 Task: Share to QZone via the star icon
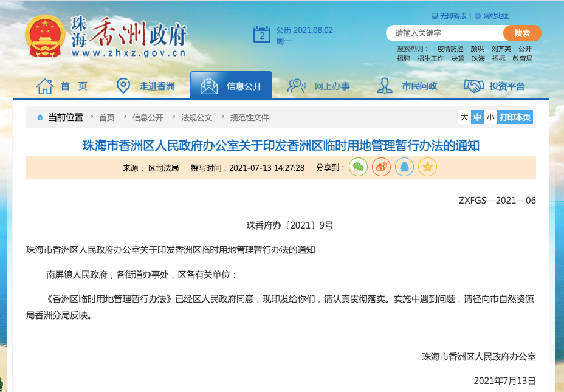(427, 167)
